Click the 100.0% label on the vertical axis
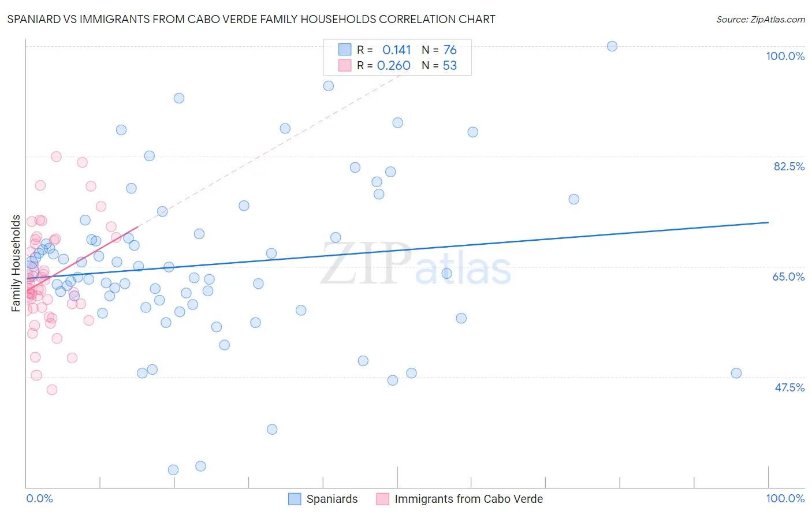 click(785, 56)
